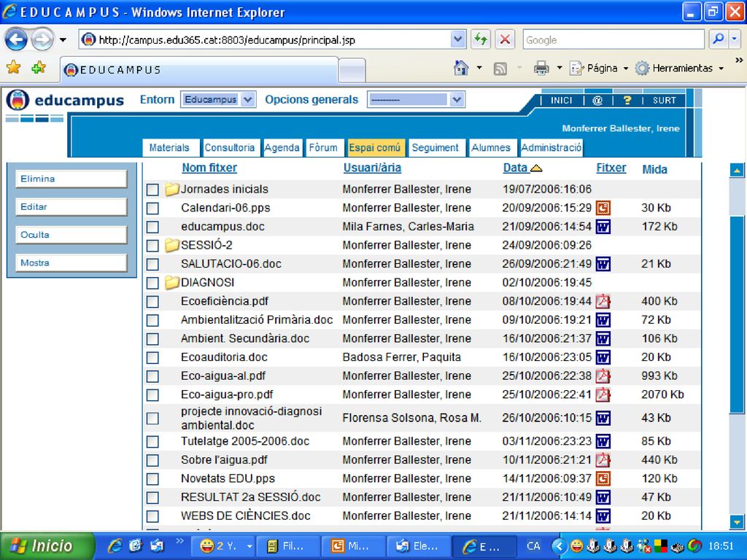This screenshot has height=560, width=747.
Task: Open the mail @ icon in header
Action: pyautogui.click(x=597, y=101)
